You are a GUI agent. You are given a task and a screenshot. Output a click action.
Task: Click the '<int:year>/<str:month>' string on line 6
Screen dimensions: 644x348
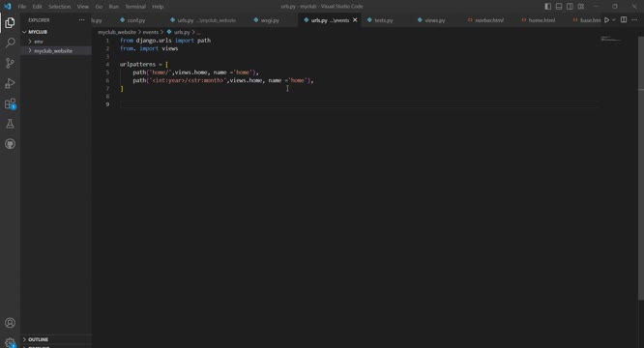189,80
